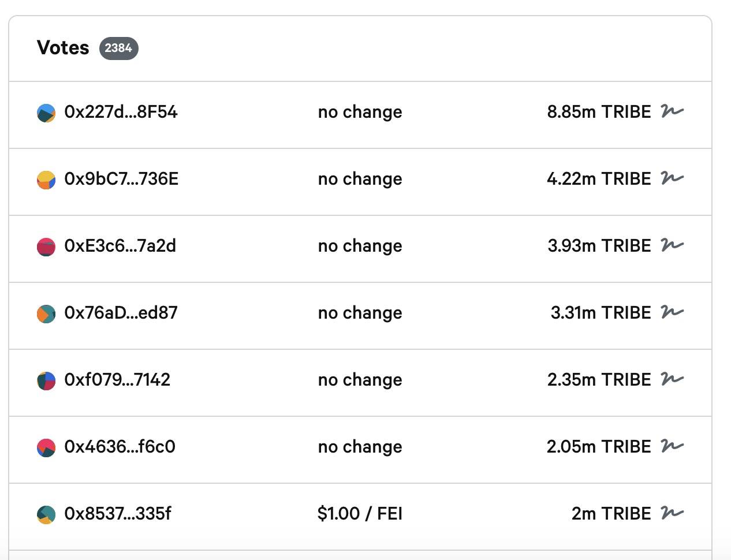
Task: Open voter address 0x9bC7...736E
Action: click(x=121, y=179)
